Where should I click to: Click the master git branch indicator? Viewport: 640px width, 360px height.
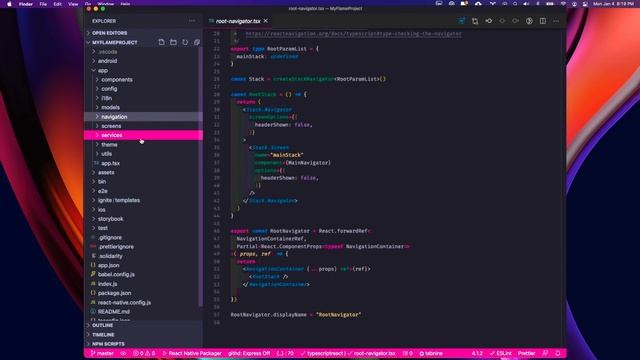[102, 353]
